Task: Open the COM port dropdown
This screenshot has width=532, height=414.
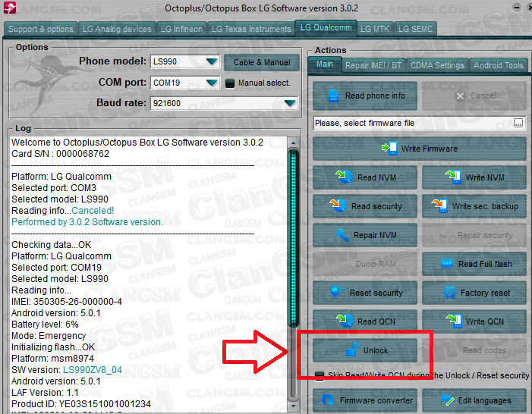Action: point(212,83)
